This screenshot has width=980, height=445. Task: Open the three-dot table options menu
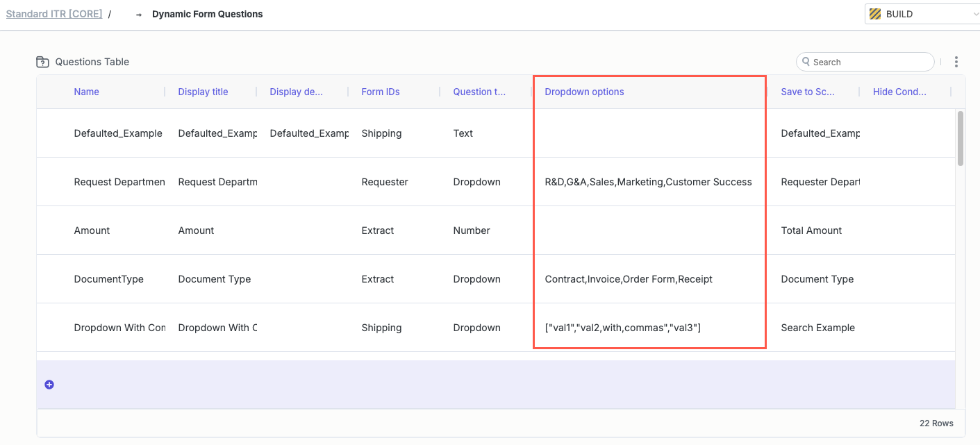click(956, 62)
